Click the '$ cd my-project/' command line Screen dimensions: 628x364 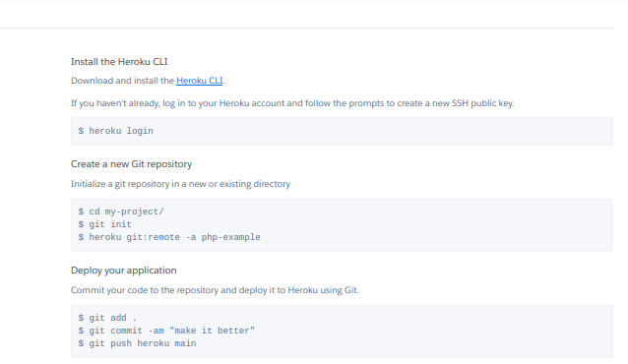click(121, 212)
